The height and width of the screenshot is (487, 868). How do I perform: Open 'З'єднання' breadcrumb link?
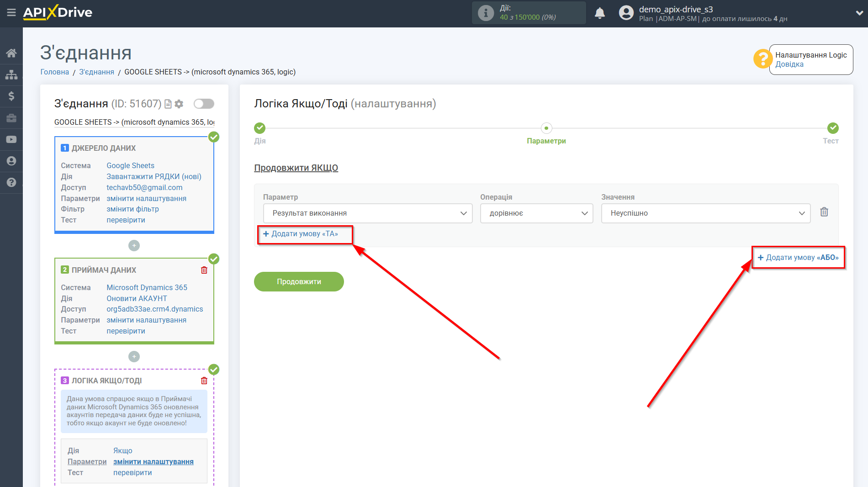coord(97,72)
